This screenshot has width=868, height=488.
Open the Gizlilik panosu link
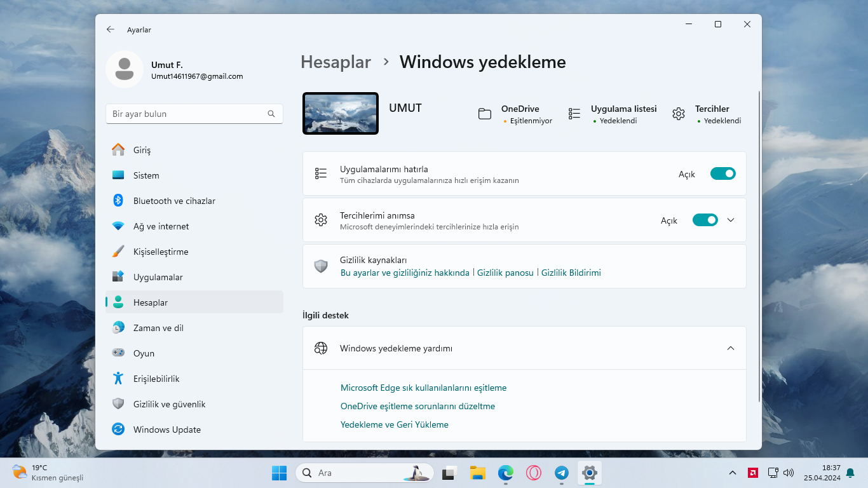click(x=505, y=273)
